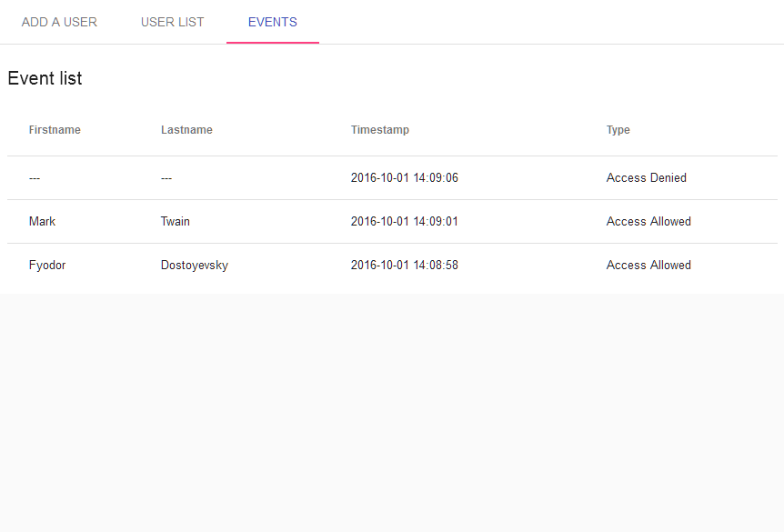This screenshot has height=532, width=784.
Task: Select the Dostoyevsky lastname cell
Action: tap(194, 266)
